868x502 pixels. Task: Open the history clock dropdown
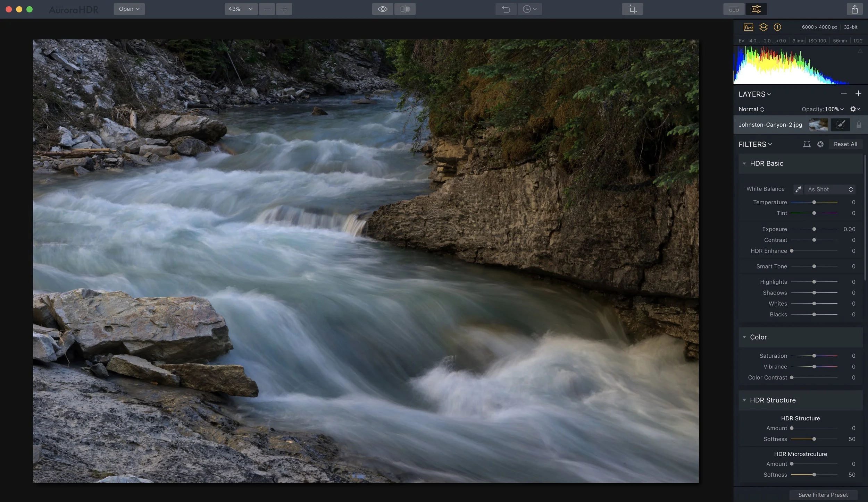coord(529,9)
